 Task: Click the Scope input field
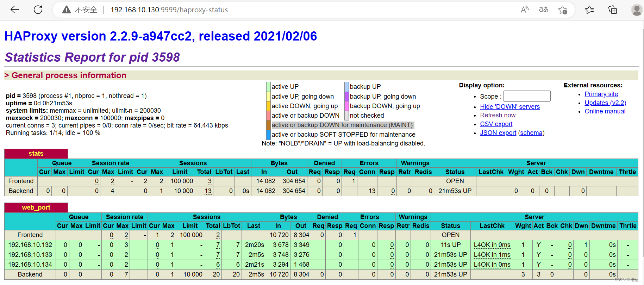(x=527, y=96)
